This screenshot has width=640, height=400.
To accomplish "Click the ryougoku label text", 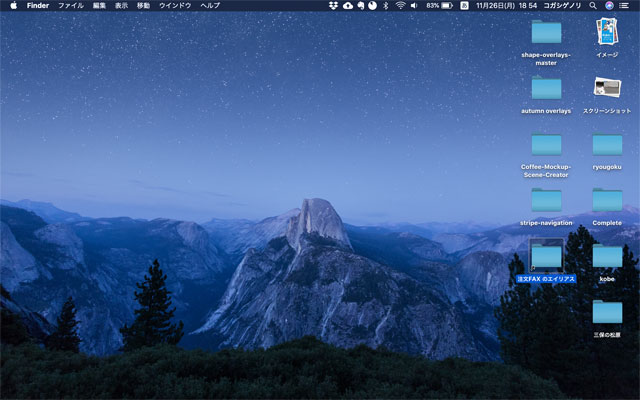I will (x=607, y=167).
